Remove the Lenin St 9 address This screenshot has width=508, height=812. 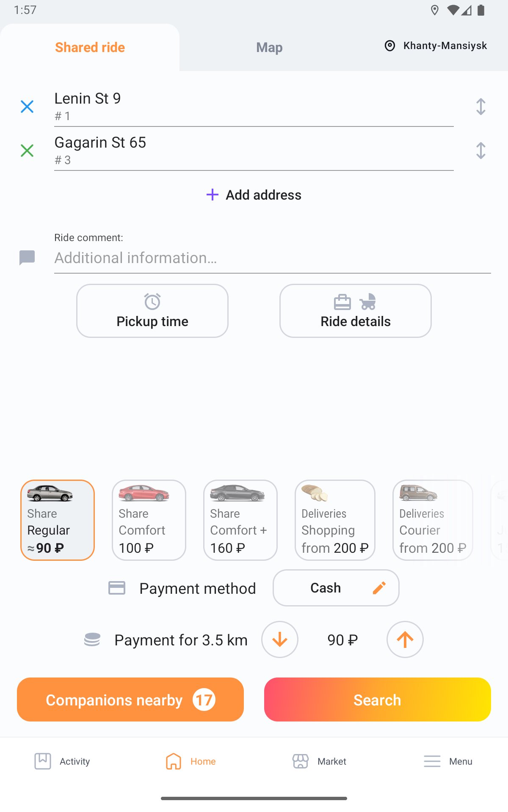click(27, 107)
